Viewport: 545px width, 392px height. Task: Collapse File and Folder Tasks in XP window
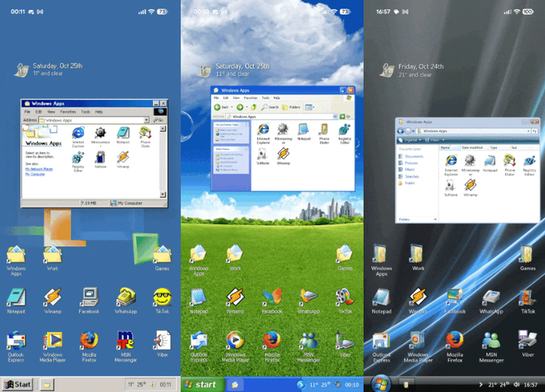tap(246, 125)
